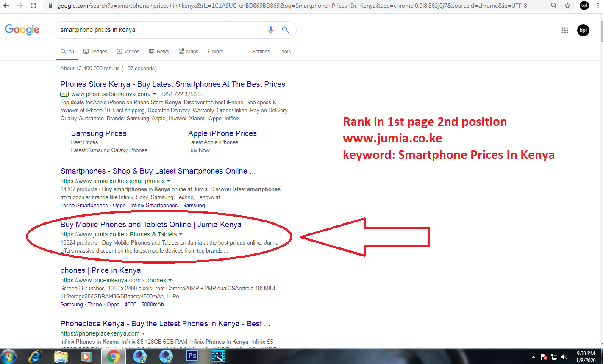
Task: Switch to the News search tab
Action: click(159, 51)
